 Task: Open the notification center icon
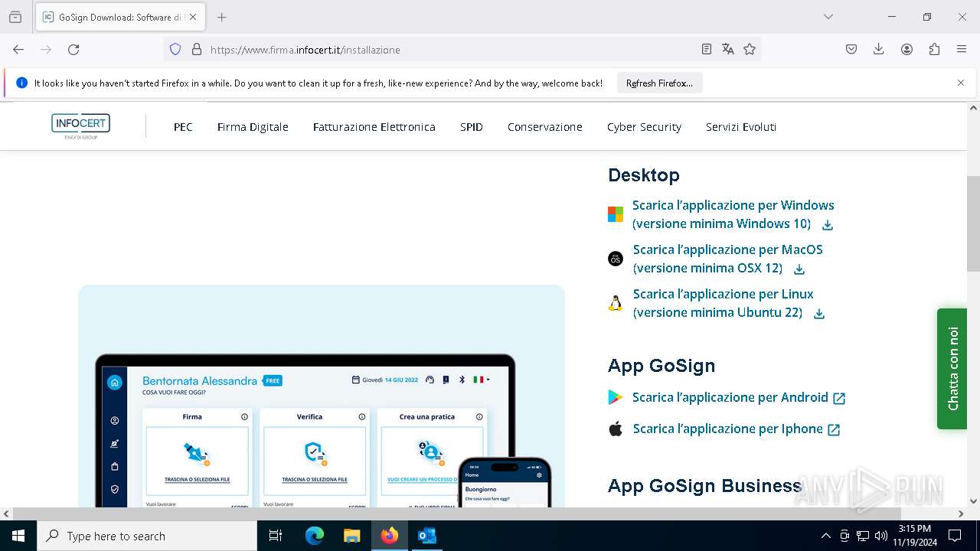pyautogui.click(x=955, y=536)
